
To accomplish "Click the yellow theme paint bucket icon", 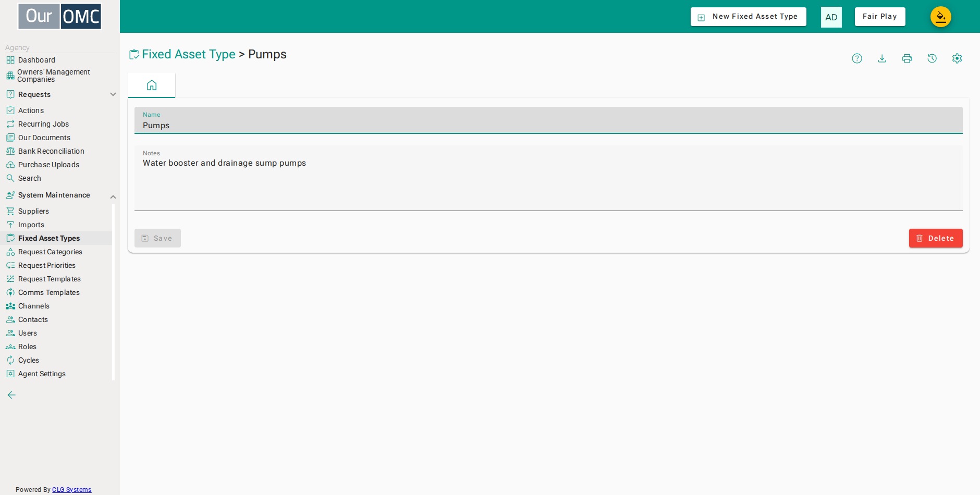I will [941, 17].
